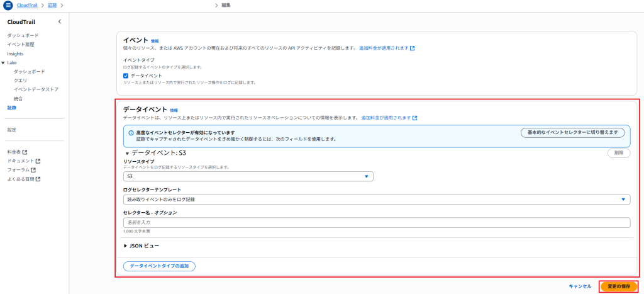Click 基本的なイベントセレクターに切り替えます button

[572, 133]
